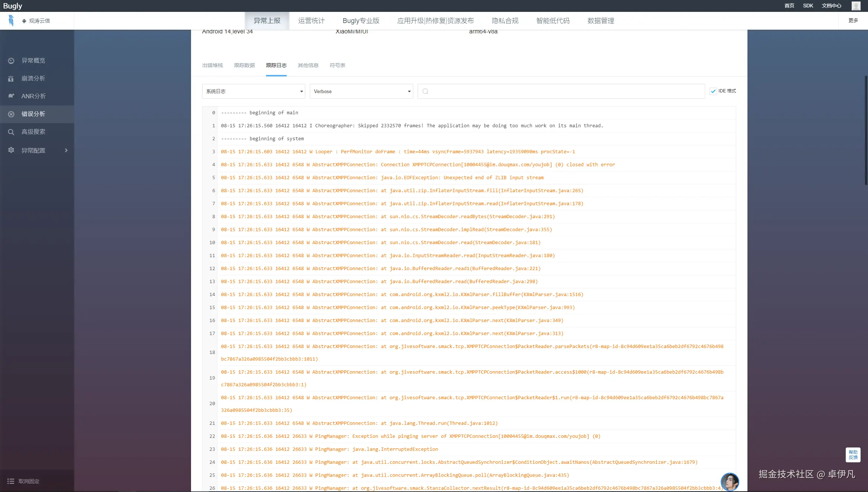Click the 取消固定 sidebar label

click(29, 481)
